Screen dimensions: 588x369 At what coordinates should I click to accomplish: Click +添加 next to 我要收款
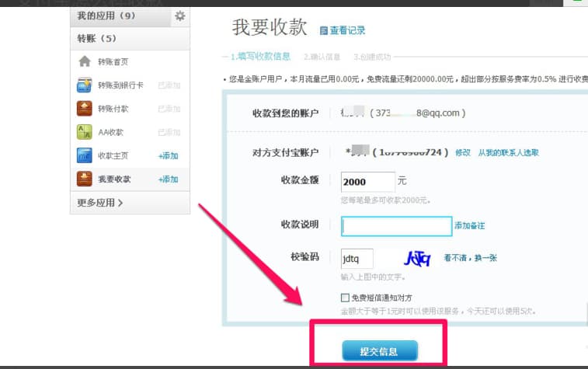click(168, 179)
